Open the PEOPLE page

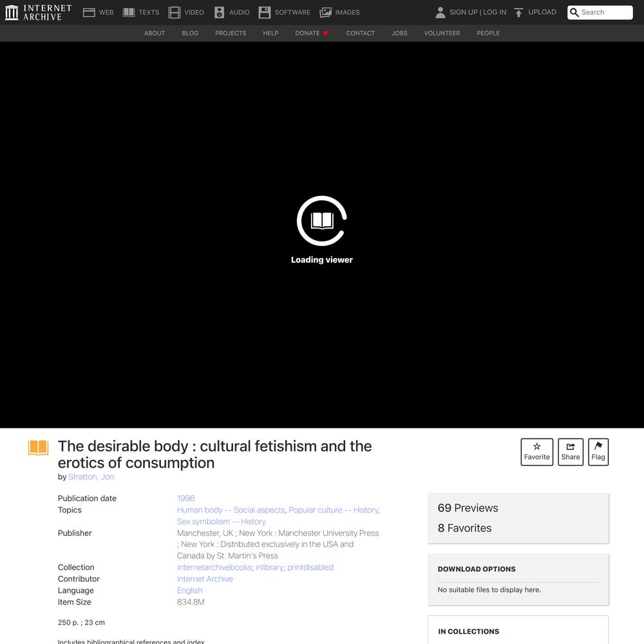coord(488,33)
